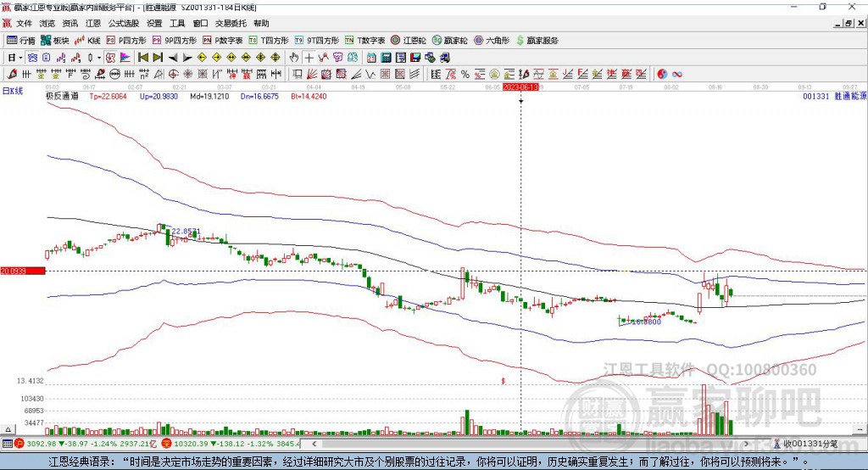Open the 交易委托 menu
Image resolution: width=868 pixels, height=470 pixels.
pos(231,23)
